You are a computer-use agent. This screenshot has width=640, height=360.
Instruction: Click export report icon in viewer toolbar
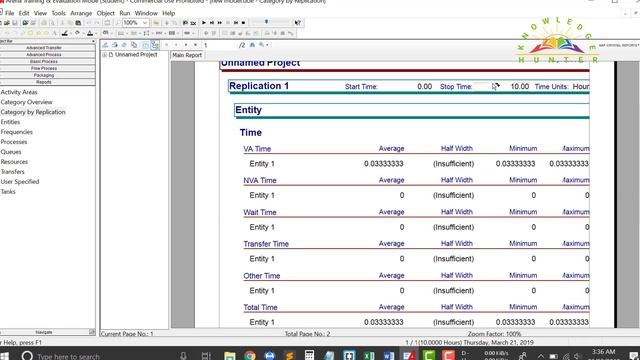[105, 45]
